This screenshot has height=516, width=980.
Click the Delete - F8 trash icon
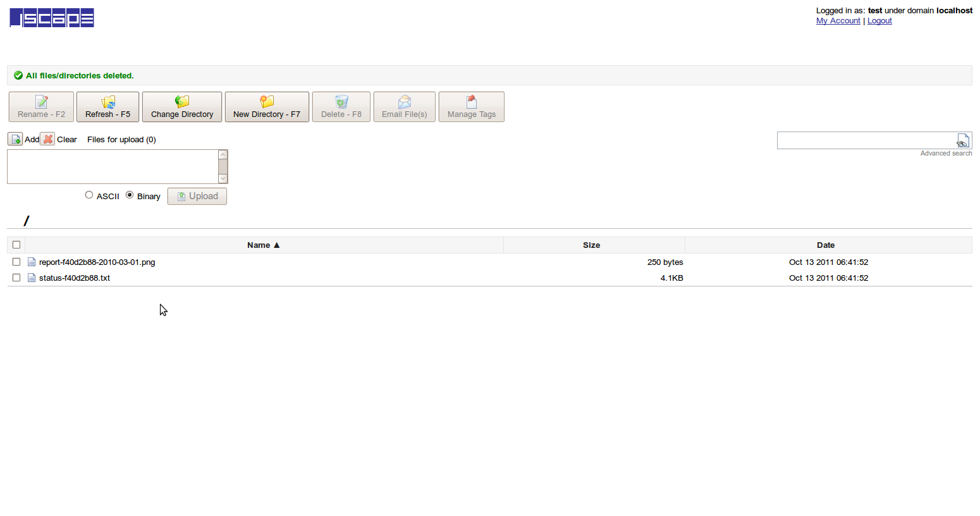341,102
